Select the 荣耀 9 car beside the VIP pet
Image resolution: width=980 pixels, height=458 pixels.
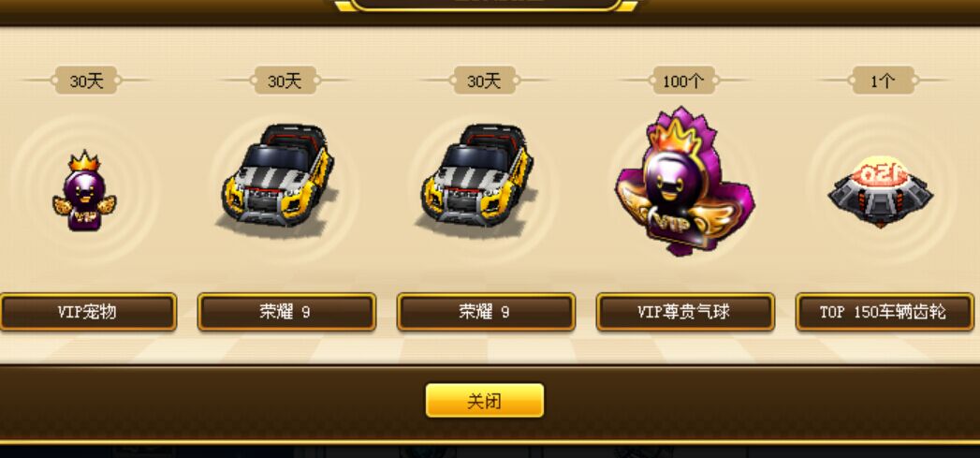(277, 177)
